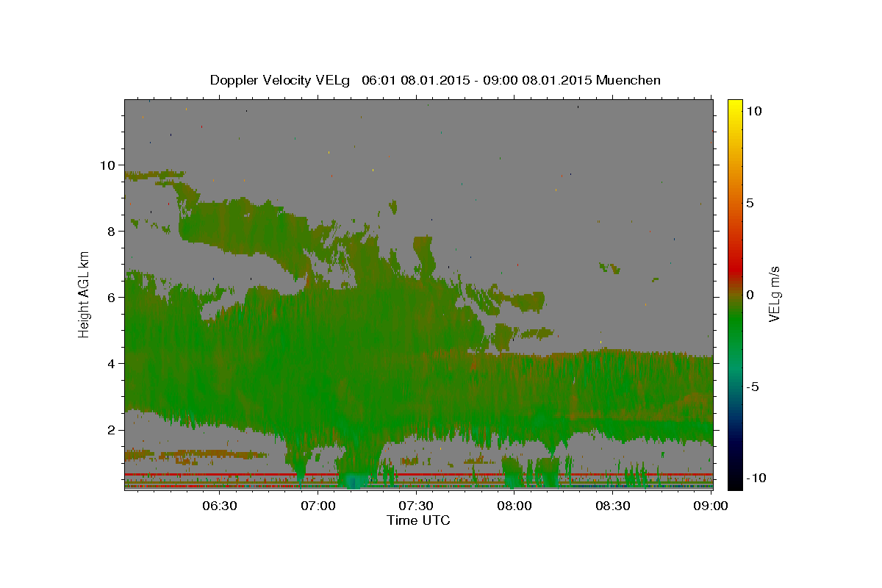The height and width of the screenshot is (588, 882).
Task: Click the height tick label 2
Action: tap(111, 429)
